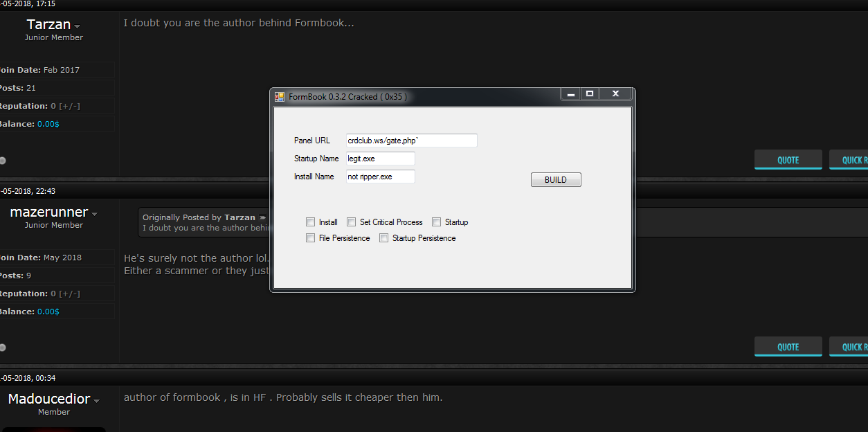The width and height of the screenshot is (868, 432).
Task: Click the 'Junior Member' rank under mazerunner
Action: point(54,225)
